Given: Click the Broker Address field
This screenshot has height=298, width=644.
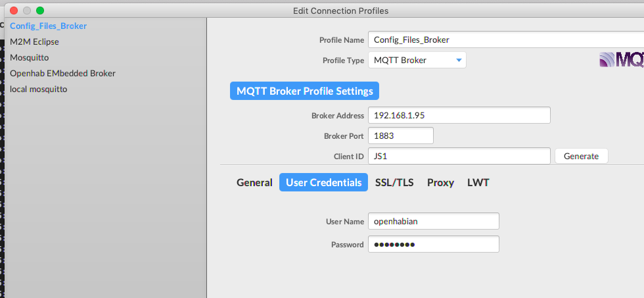Looking at the screenshot, I should (x=459, y=115).
